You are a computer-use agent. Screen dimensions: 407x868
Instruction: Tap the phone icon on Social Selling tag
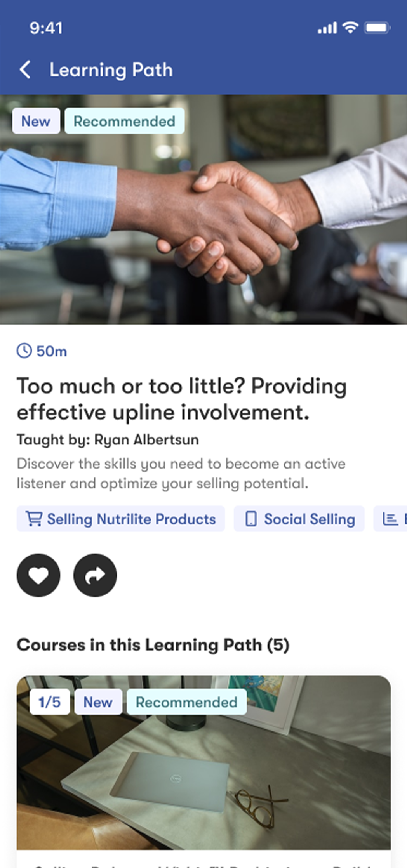(x=251, y=519)
